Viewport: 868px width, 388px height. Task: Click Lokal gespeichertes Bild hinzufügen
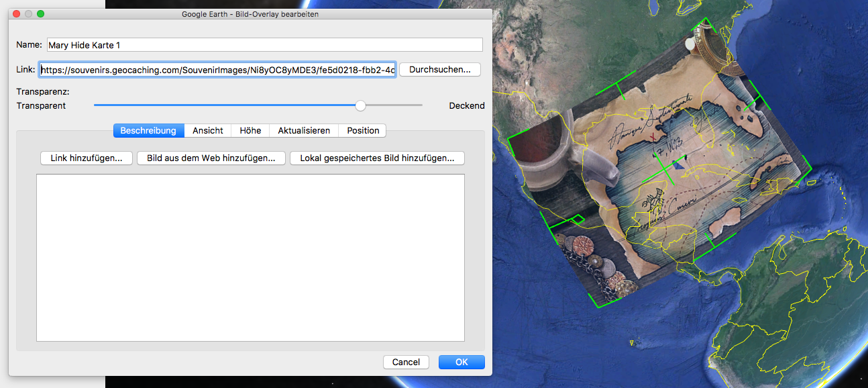[377, 158]
